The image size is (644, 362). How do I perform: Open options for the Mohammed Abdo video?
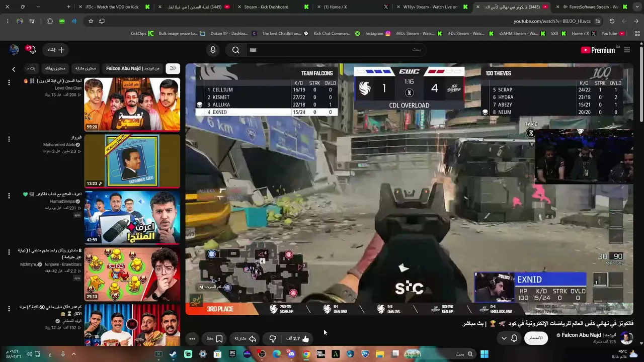coord(9,139)
